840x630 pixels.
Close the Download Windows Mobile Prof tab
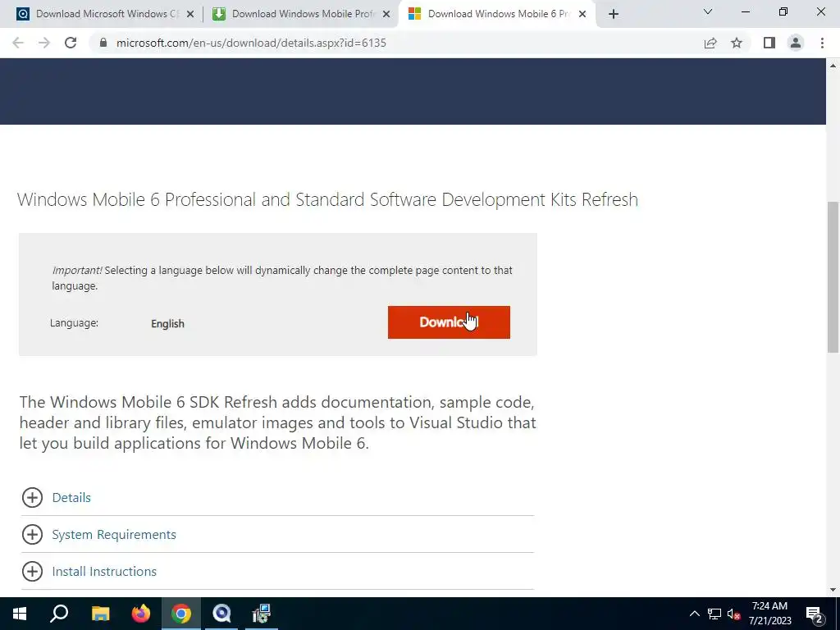386,14
